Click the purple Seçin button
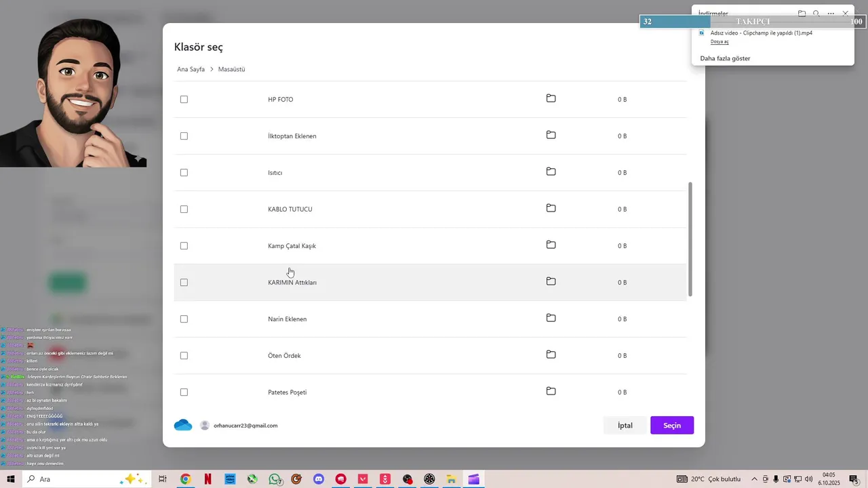 pyautogui.click(x=672, y=425)
